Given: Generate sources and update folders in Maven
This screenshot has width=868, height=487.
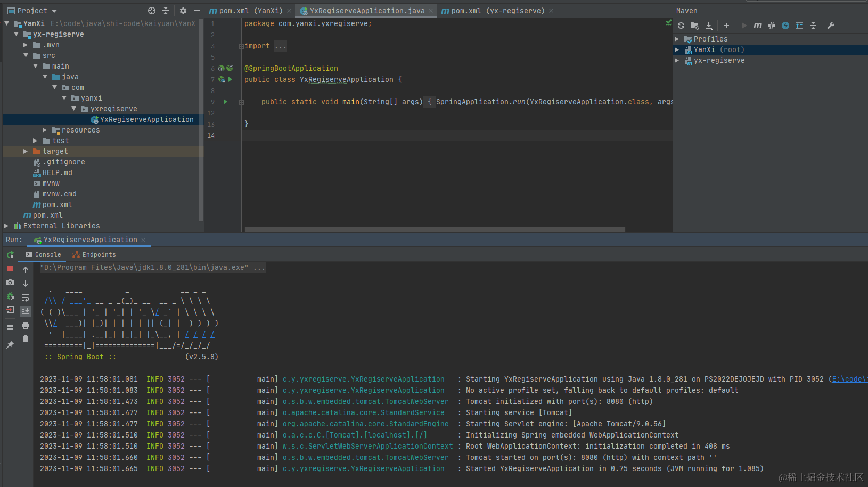Looking at the screenshot, I should [x=695, y=26].
